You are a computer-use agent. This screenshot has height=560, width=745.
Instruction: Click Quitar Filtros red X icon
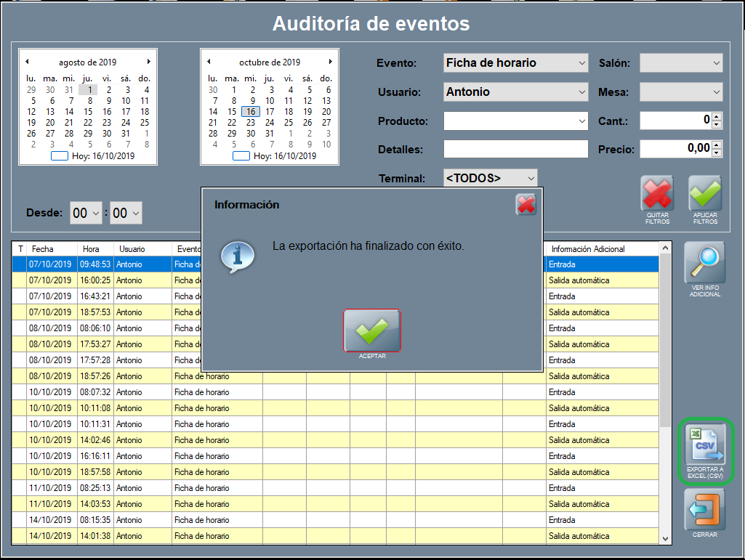(656, 193)
